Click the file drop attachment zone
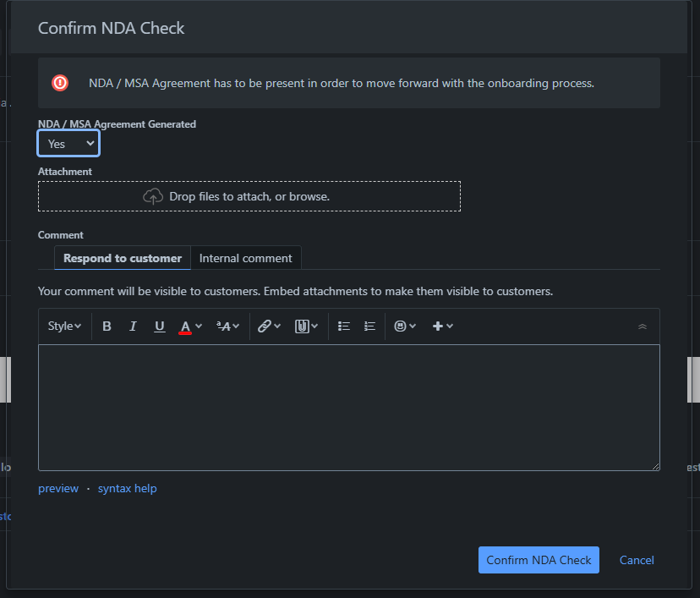 pos(249,196)
